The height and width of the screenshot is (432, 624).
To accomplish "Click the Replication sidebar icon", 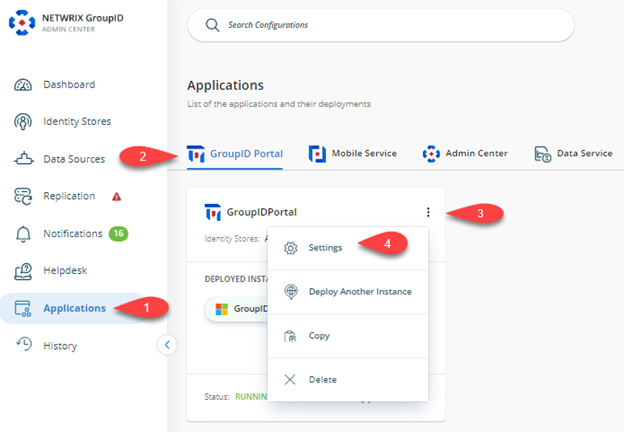I will (x=23, y=196).
